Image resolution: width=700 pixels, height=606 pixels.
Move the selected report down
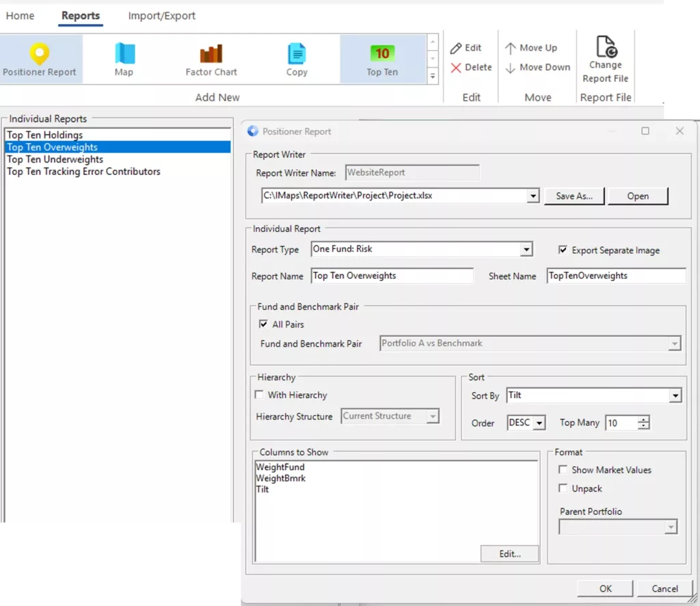538,68
